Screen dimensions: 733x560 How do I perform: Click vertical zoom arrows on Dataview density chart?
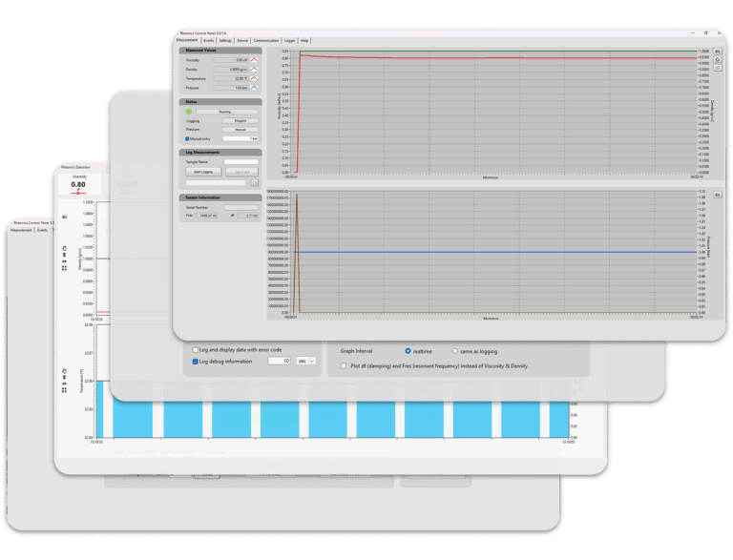pyautogui.click(x=65, y=255)
